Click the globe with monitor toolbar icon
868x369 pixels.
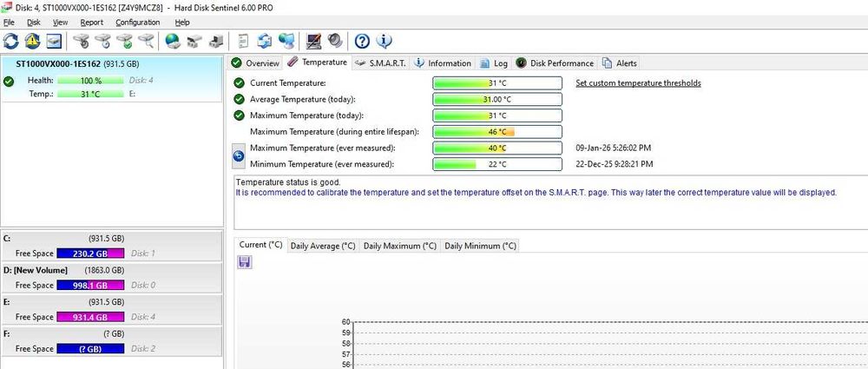point(286,41)
